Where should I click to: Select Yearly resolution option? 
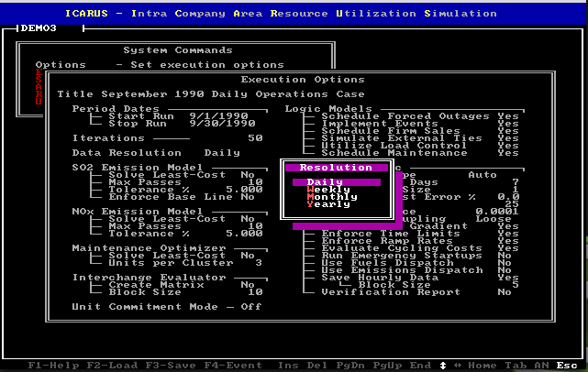point(328,204)
